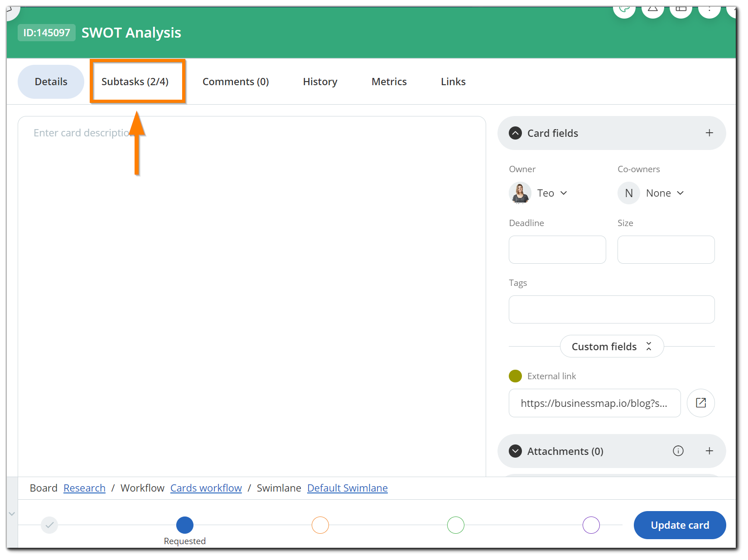Show the Attachments info icon

pyautogui.click(x=678, y=451)
